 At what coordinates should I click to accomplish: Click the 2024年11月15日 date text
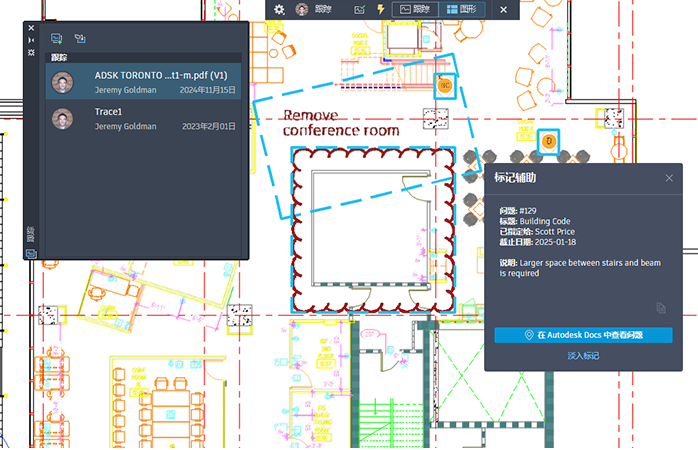207,90
